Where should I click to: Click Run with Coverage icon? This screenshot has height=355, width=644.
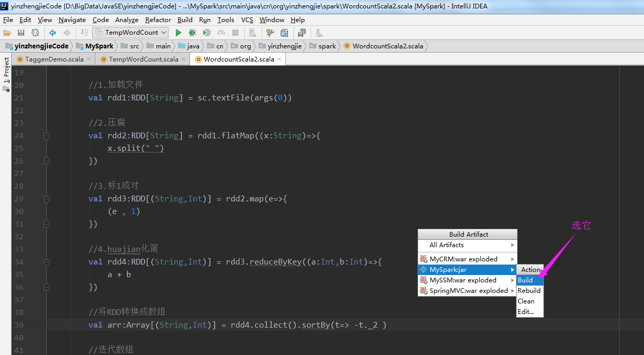click(x=207, y=33)
